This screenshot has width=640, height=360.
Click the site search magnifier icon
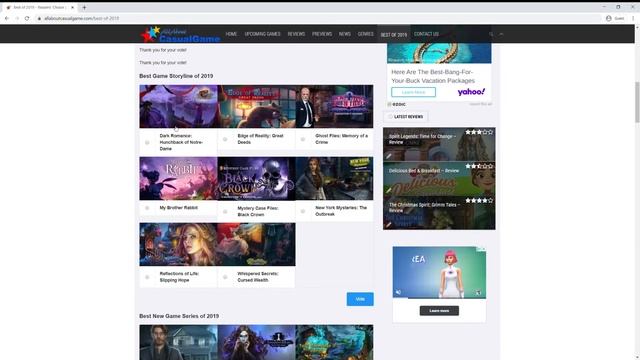tap(491, 34)
